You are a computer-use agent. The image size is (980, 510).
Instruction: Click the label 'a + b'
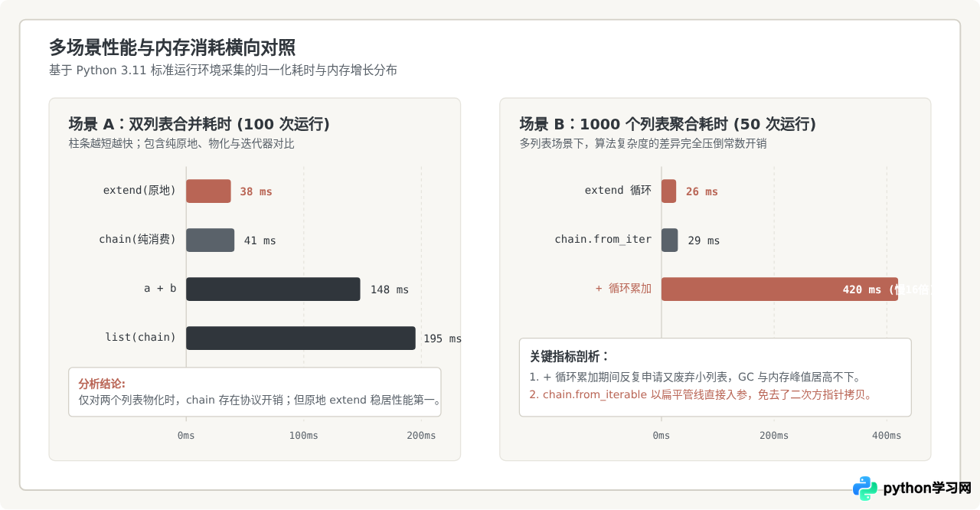pyautogui.click(x=160, y=289)
